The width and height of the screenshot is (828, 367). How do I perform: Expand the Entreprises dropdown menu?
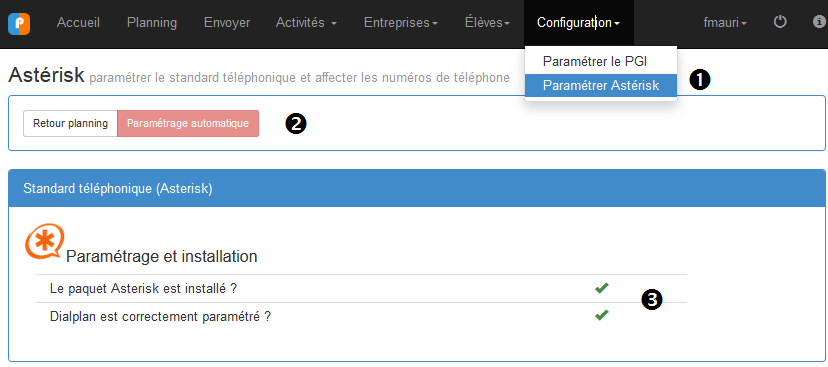[401, 23]
